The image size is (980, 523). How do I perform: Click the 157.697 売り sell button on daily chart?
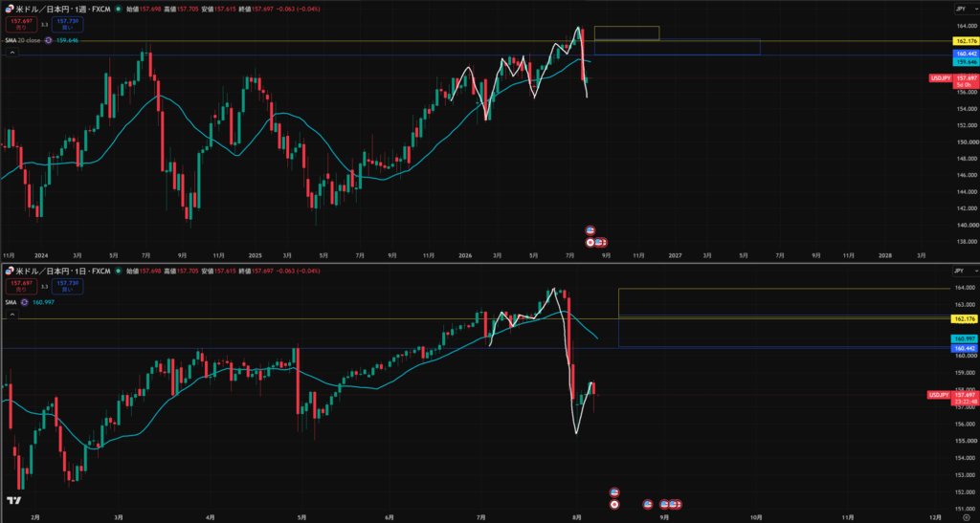[21, 287]
